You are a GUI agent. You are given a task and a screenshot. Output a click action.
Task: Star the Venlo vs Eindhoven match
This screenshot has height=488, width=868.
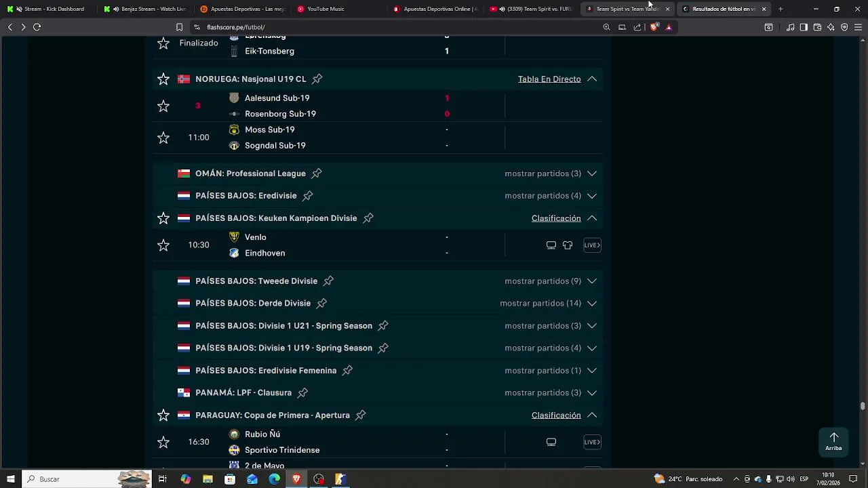click(x=163, y=245)
